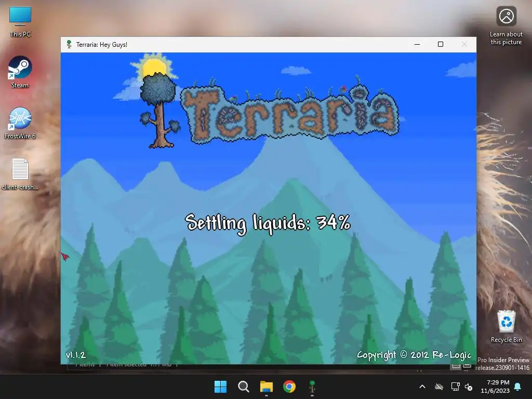Click the OneDrive cloud tray icon
Image resolution: width=532 pixels, height=399 pixels.
click(x=439, y=387)
